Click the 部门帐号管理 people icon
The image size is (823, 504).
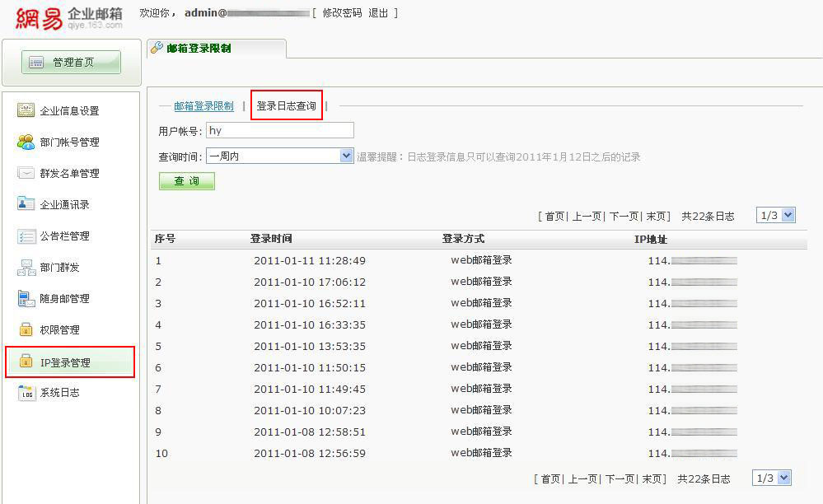click(x=26, y=142)
